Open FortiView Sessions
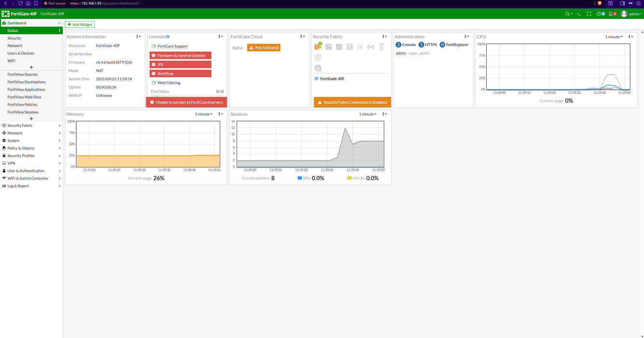This screenshot has height=338, width=644. coord(31,112)
